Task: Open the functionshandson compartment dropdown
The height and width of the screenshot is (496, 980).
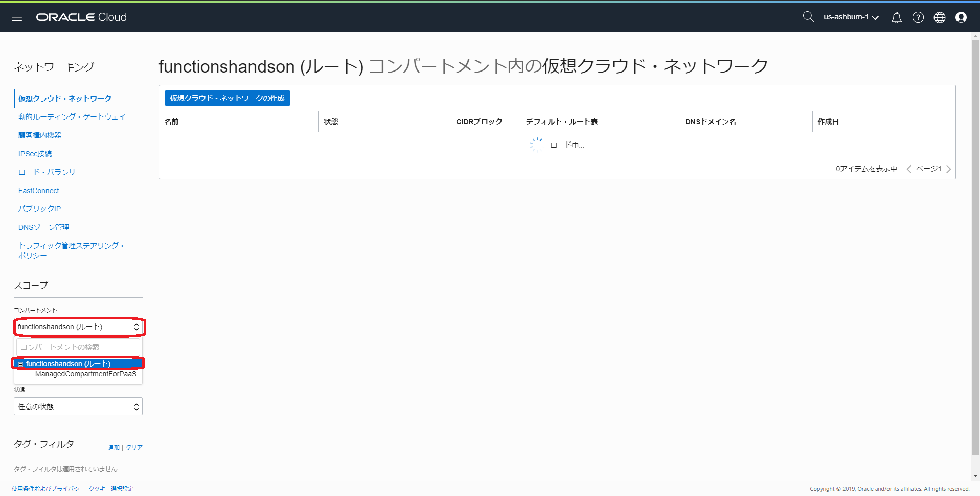Action: [78, 327]
